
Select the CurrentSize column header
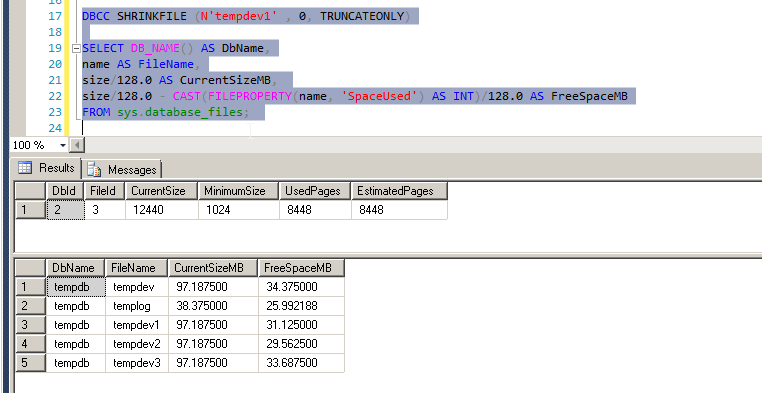[x=161, y=191]
